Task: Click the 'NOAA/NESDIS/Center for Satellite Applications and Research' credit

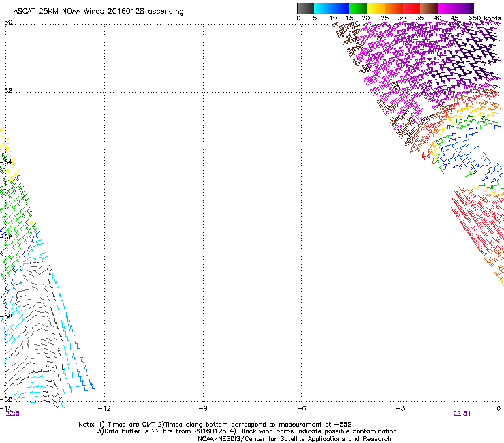Action: [294, 439]
